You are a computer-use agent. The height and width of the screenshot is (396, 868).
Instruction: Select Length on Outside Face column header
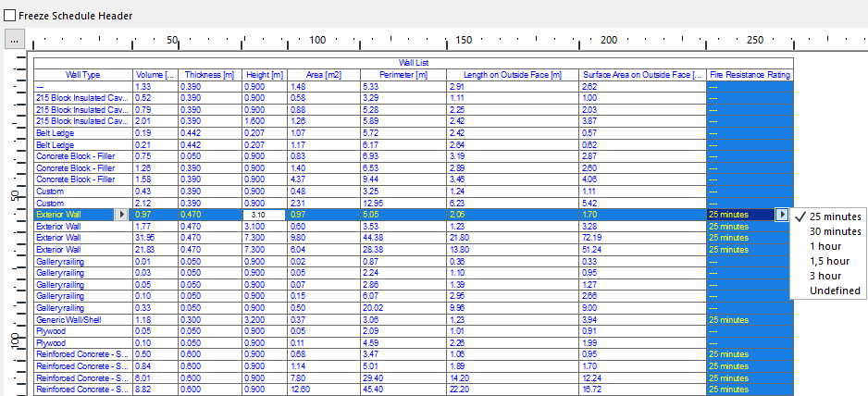[x=513, y=75]
